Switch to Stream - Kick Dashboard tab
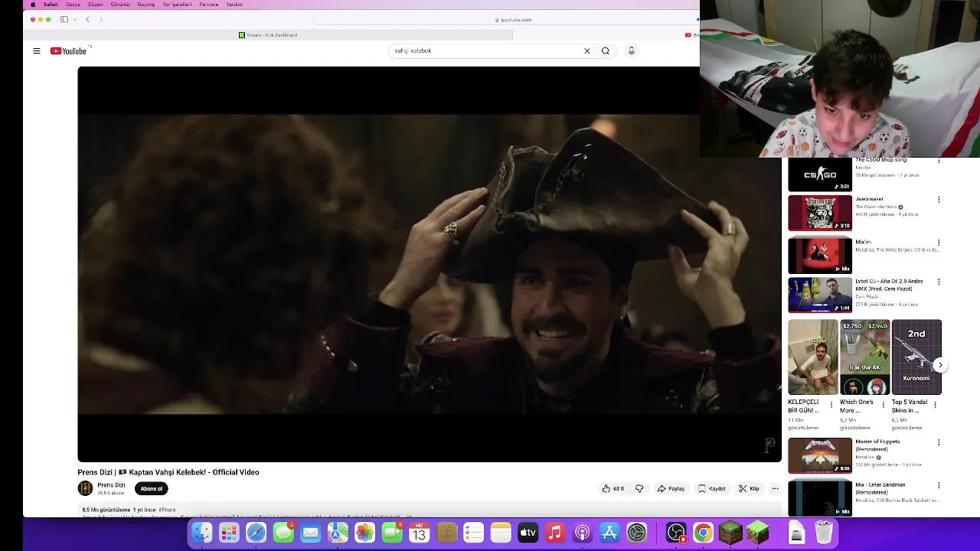 [x=268, y=34]
